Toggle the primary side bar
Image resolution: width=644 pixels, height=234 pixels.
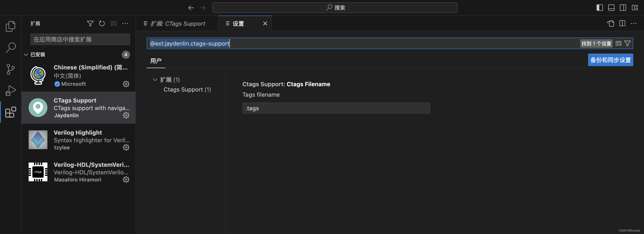(600, 8)
